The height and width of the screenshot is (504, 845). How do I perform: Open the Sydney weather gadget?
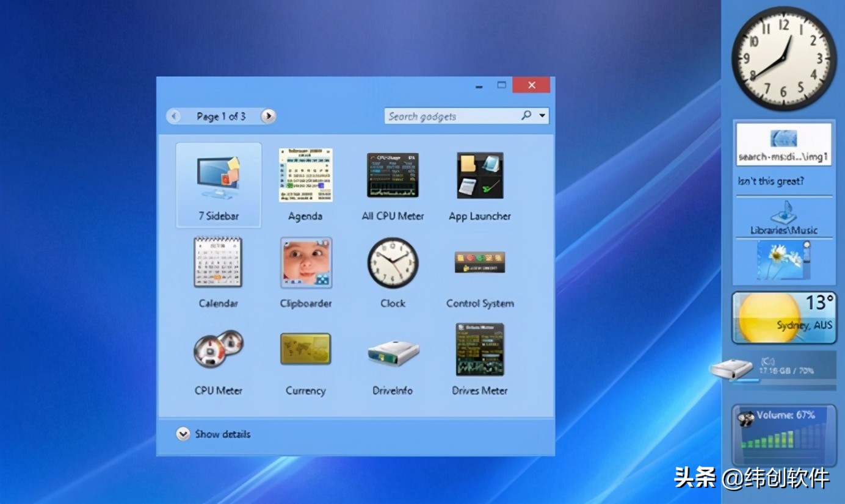click(783, 317)
